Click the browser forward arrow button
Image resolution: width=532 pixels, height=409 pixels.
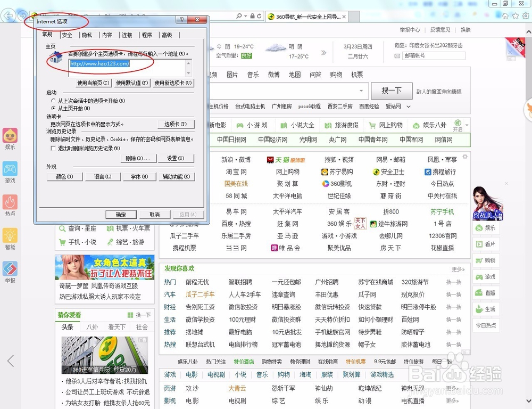[x=22, y=15]
